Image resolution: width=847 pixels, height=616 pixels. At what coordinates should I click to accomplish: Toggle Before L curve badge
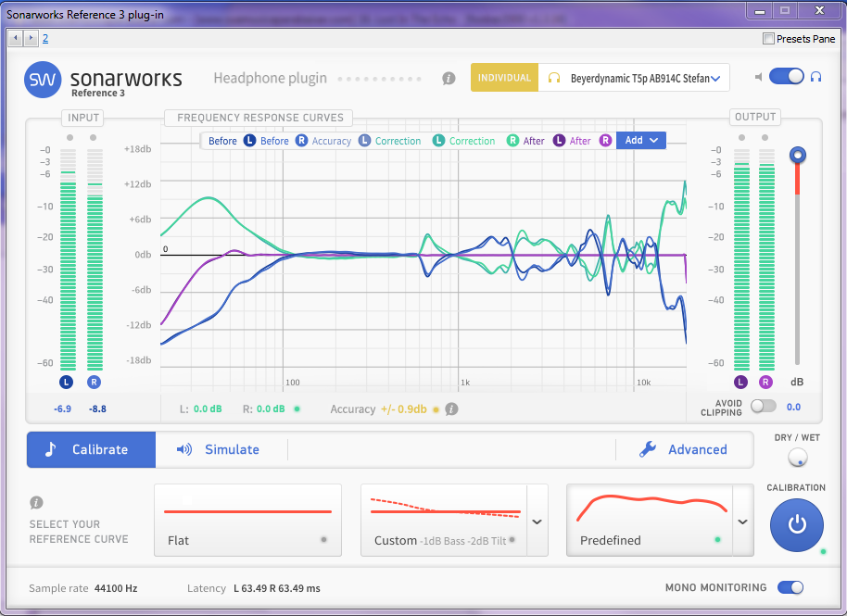pyautogui.click(x=249, y=141)
